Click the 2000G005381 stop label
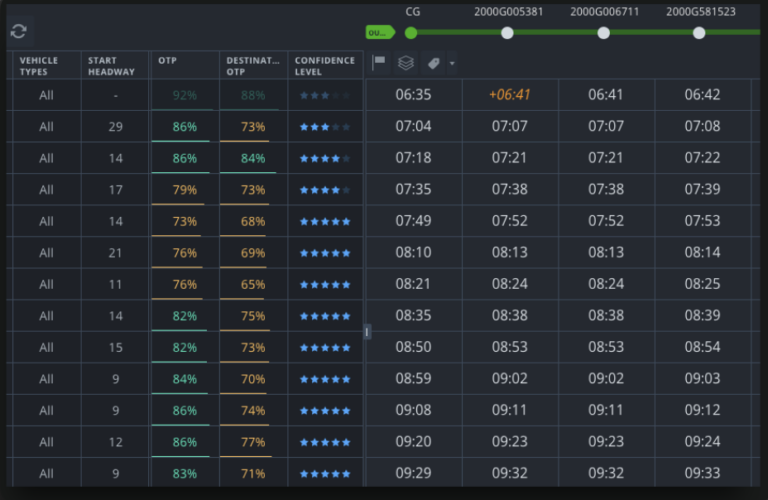Screen dimensions: 768x500 point(508,12)
